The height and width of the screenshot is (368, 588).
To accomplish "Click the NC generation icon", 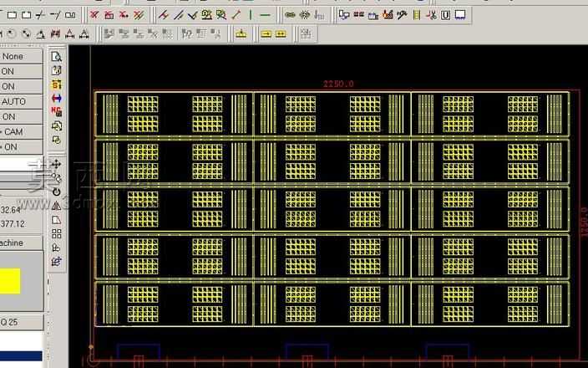I will point(56,111).
